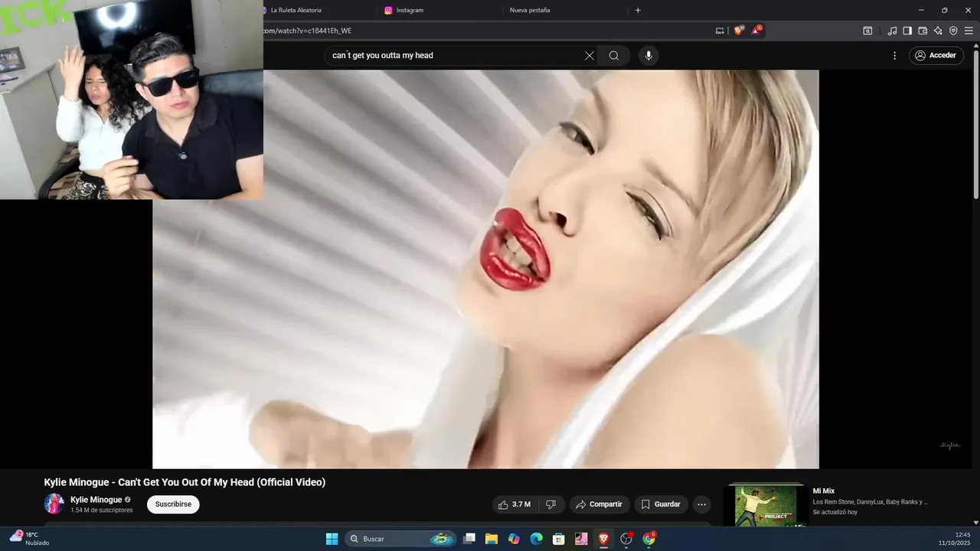
Task: Click the 'Se actualizó hoy' text
Action: tap(835, 512)
